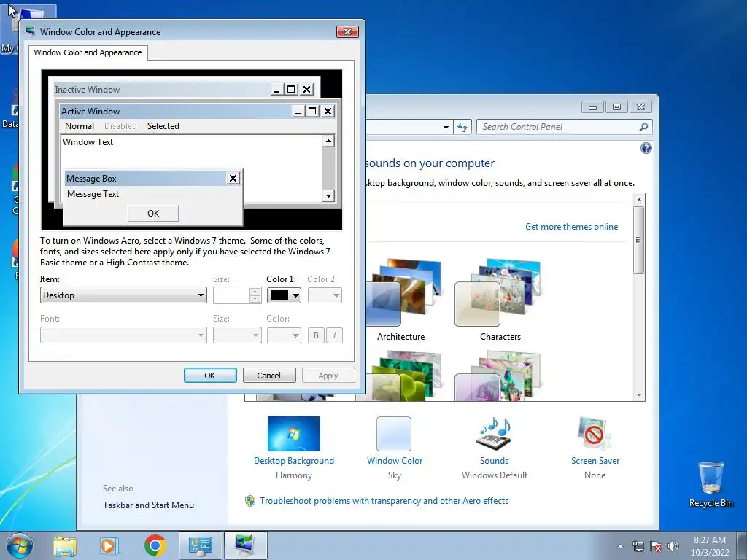Click the search magnifier in Search Control Panel
Viewport: 747px width, 560px height.
click(643, 127)
